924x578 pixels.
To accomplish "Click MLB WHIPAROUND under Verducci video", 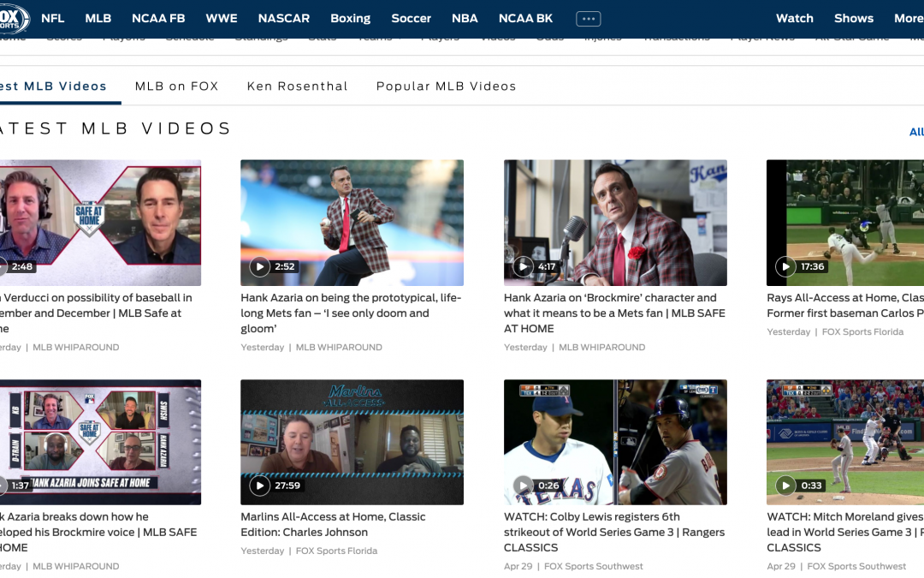I will pos(76,348).
